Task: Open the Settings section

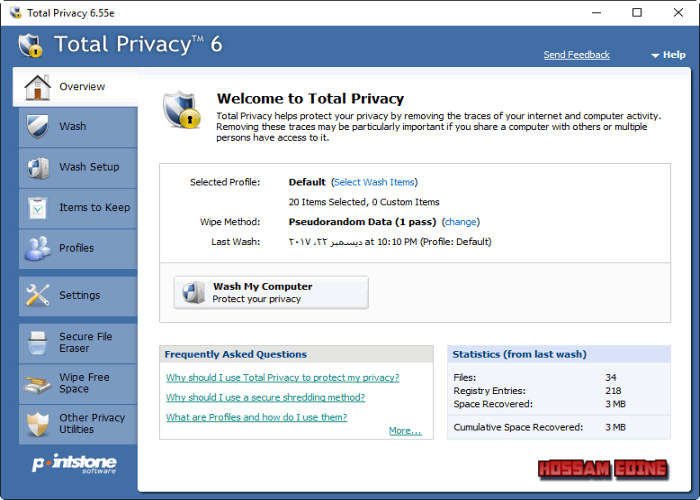Action: 78,296
